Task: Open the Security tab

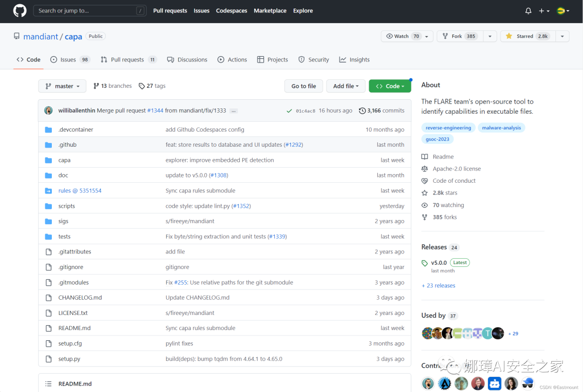Action: (314, 59)
